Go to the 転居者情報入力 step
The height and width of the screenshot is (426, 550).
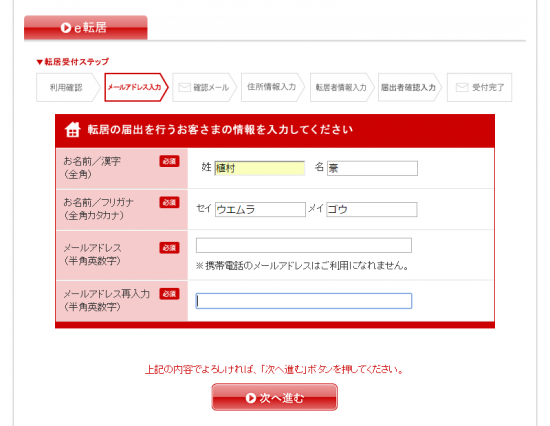342,87
